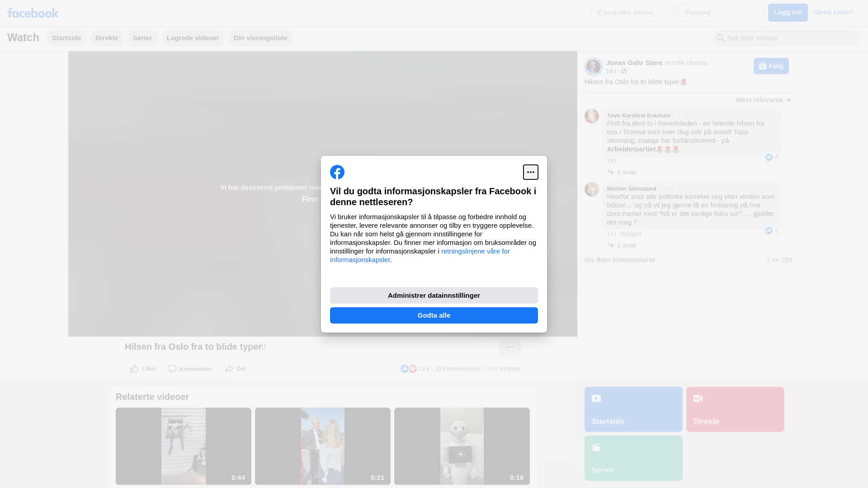
Task: Click Tove Karoline Knutsen's avatar
Action: [x=591, y=116]
